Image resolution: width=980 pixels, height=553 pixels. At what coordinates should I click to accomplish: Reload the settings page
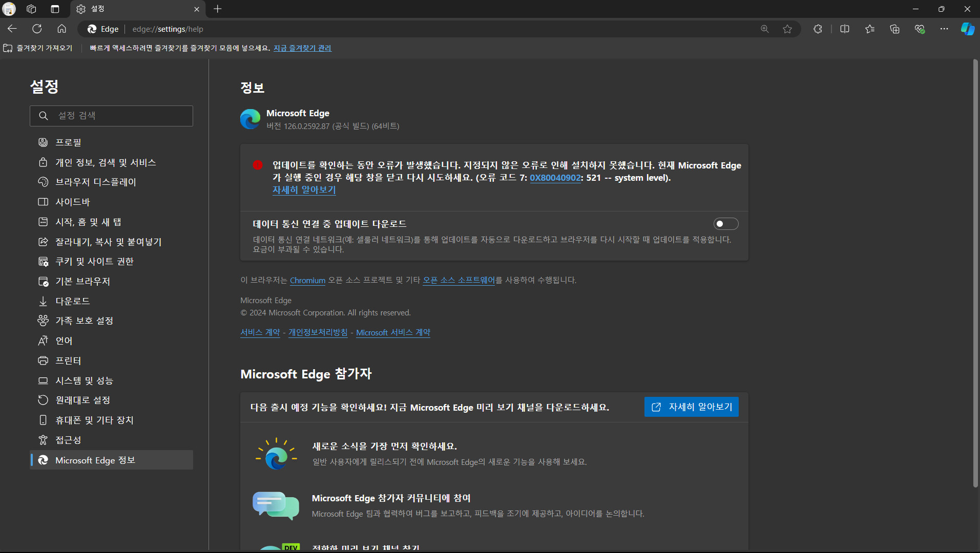[37, 29]
